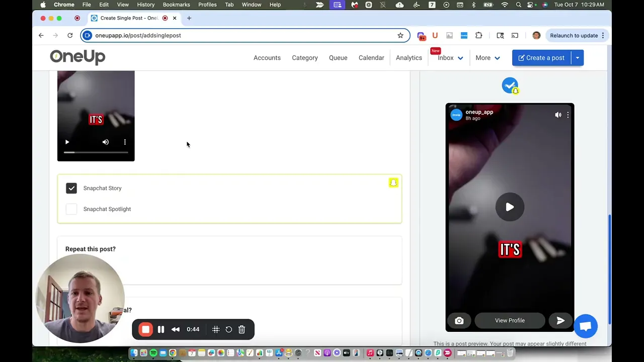
Task: Click the page's vertical scrollbar thumb
Action: [609, 269]
